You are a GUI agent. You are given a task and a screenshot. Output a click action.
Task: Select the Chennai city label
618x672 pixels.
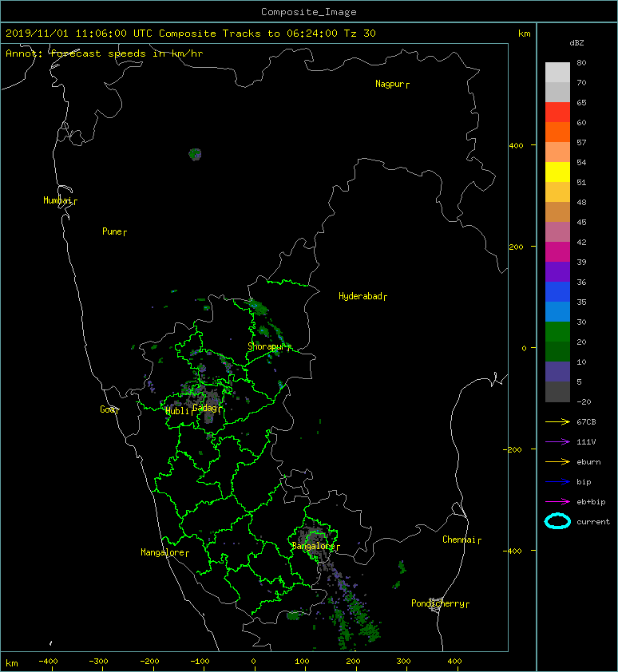click(x=459, y=540)
